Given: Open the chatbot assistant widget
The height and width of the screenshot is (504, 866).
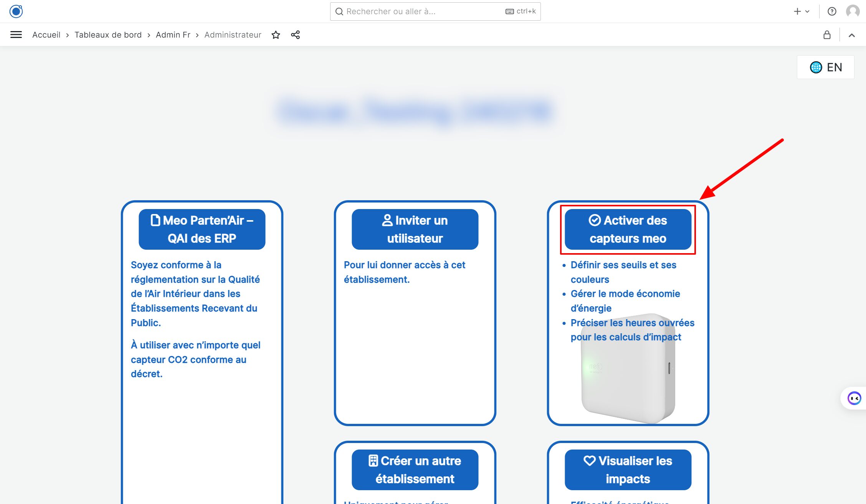Looking at the screenshot, I should click(x=854, y=398).
